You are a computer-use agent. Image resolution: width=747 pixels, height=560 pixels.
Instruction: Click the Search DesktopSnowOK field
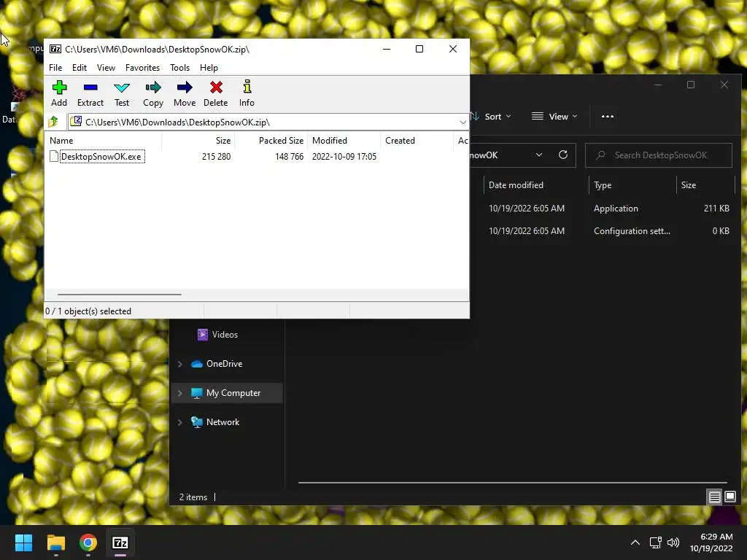click(659, 155)
